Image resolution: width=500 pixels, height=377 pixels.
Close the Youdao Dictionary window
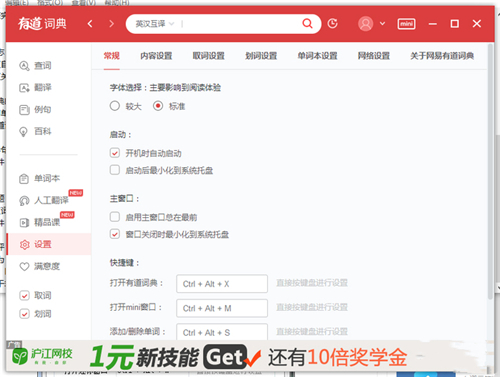(x=477, y=24)
